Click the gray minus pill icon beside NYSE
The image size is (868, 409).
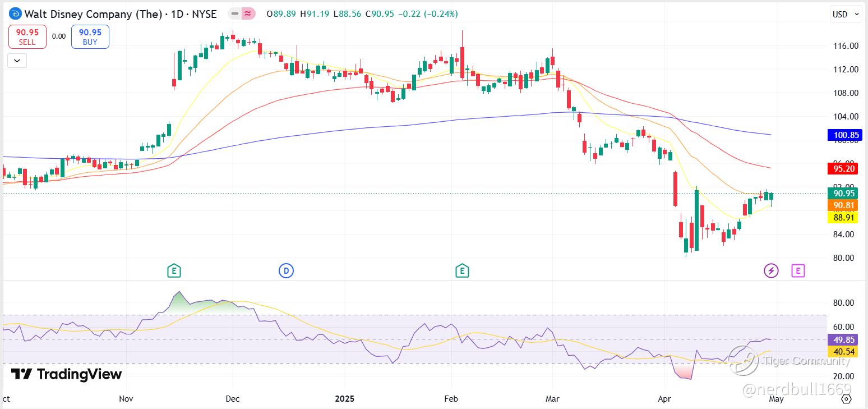point(236,13)
